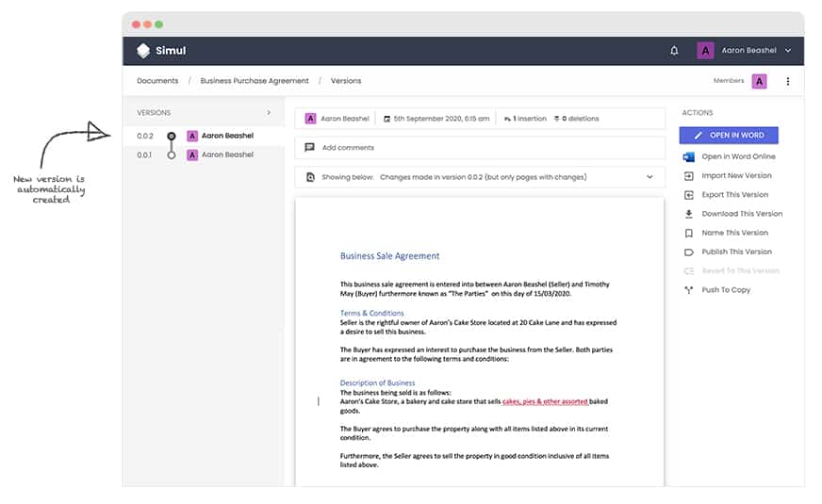The width and height of the screenshot is (822, 504).
Task: Click the Import New Version icon
Action: [x=688, y=175]
